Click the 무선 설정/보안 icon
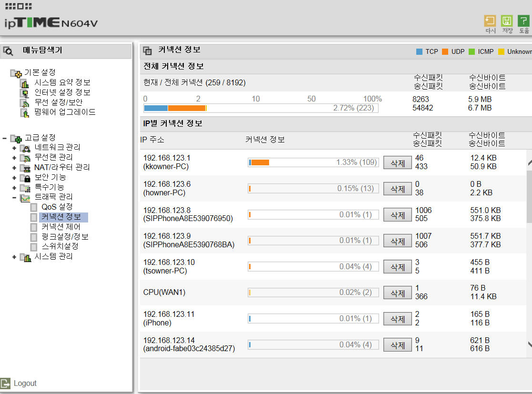Image resolution: width=532 pixels, height=394 pixels. click(25, 102)
